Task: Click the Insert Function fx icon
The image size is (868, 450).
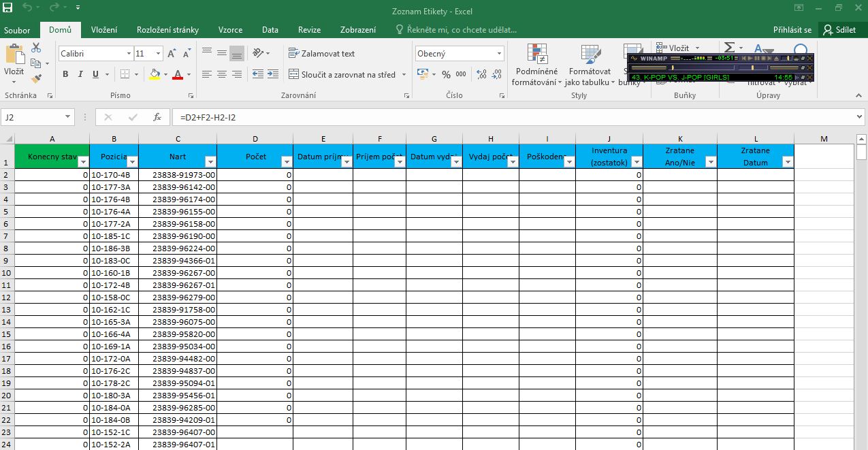Action: 157,117
